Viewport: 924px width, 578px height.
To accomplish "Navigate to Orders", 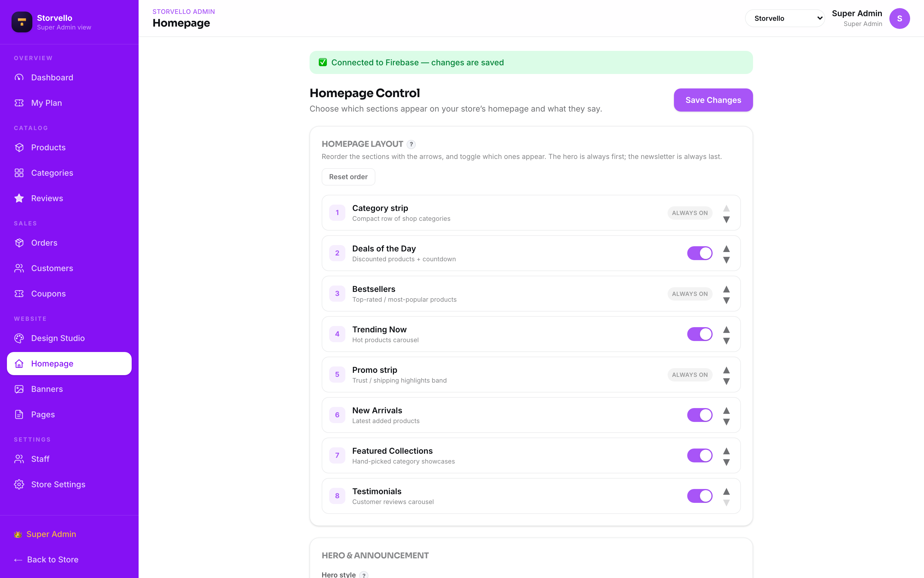I will (69, 243).
